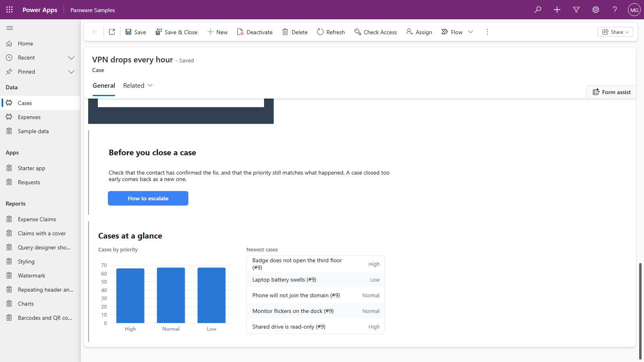The image size is (644, 362).
Task: Open Sample data in sidebar
Action: (x=40, y=131)
